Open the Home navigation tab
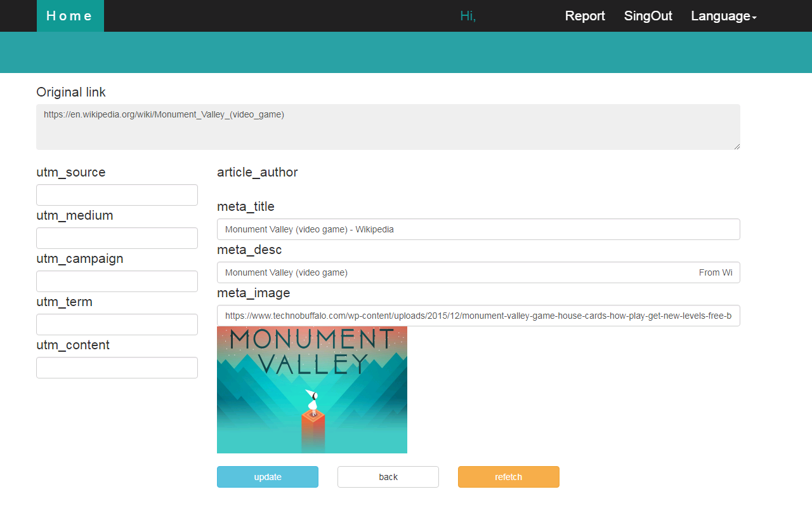 coord(70,16)
